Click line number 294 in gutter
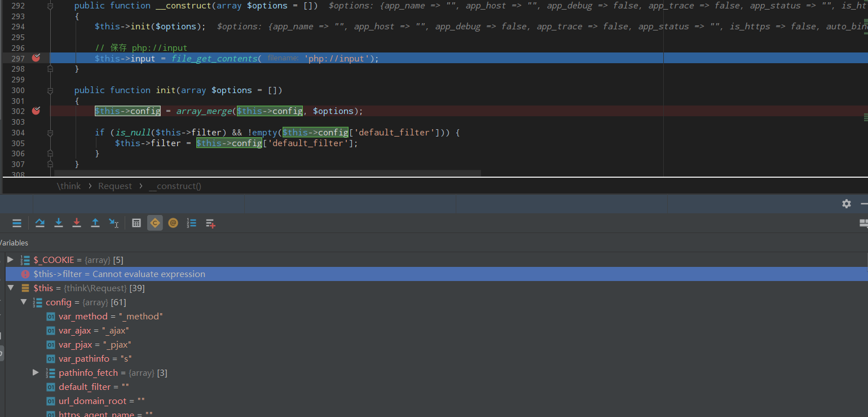 pyautogui.click(x=18, y=27)
